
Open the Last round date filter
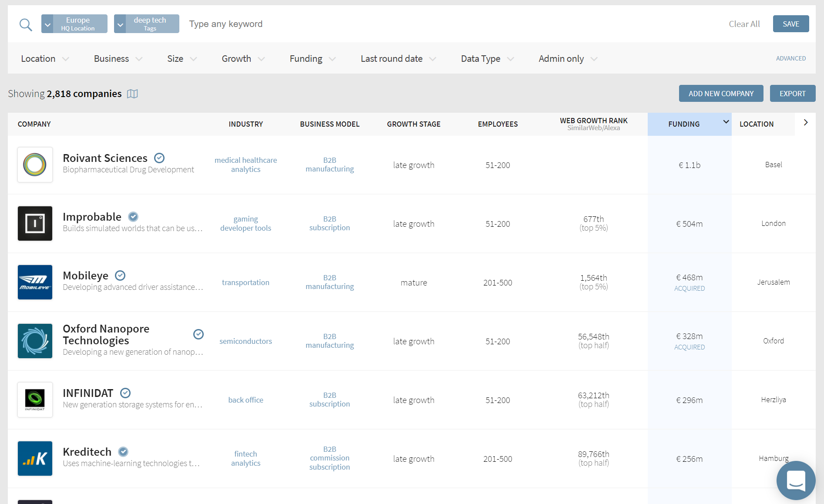[398, 59]
